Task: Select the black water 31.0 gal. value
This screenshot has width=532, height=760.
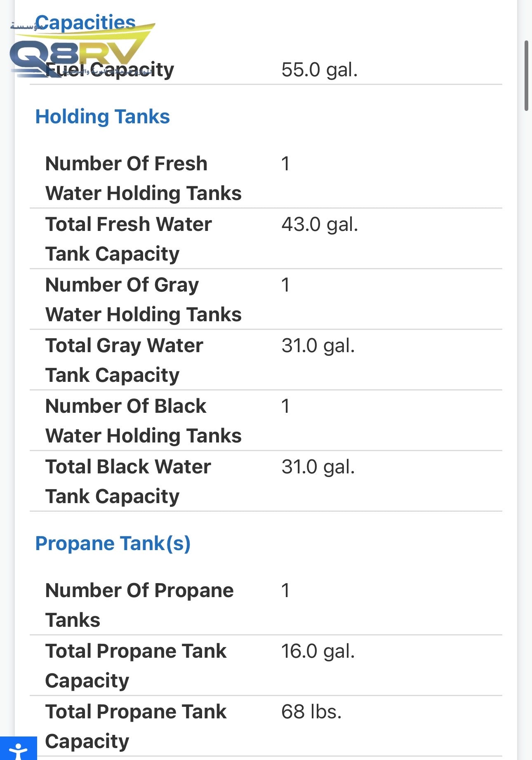Action: coord(318,467)
